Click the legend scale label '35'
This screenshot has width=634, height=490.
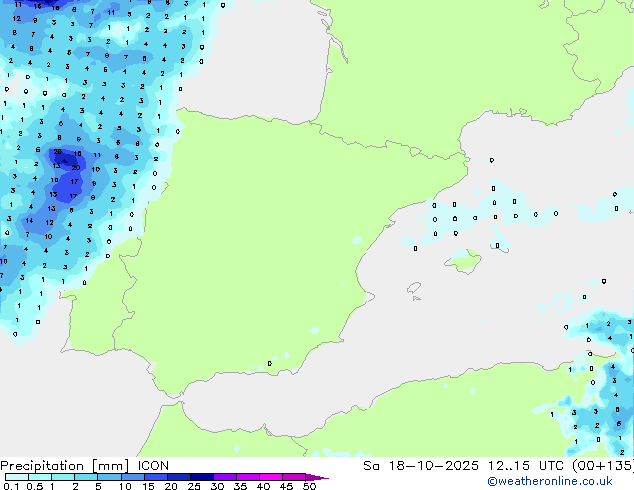(240, 486)
